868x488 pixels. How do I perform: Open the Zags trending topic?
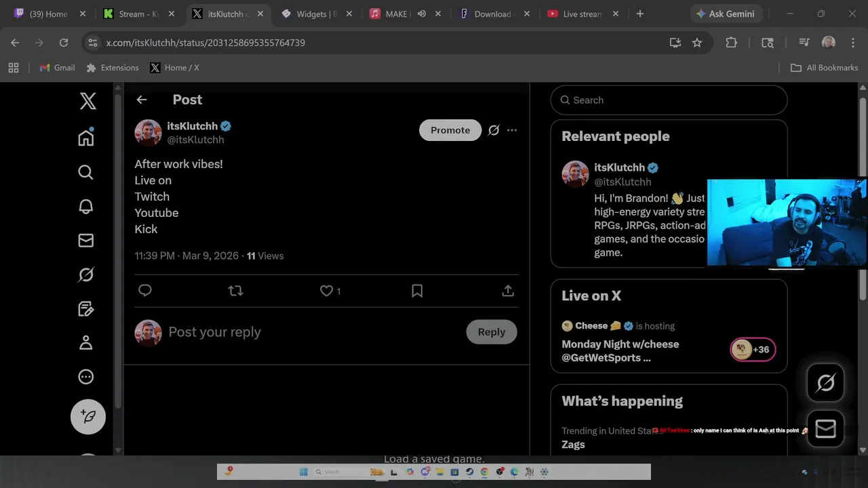(573, 445)
